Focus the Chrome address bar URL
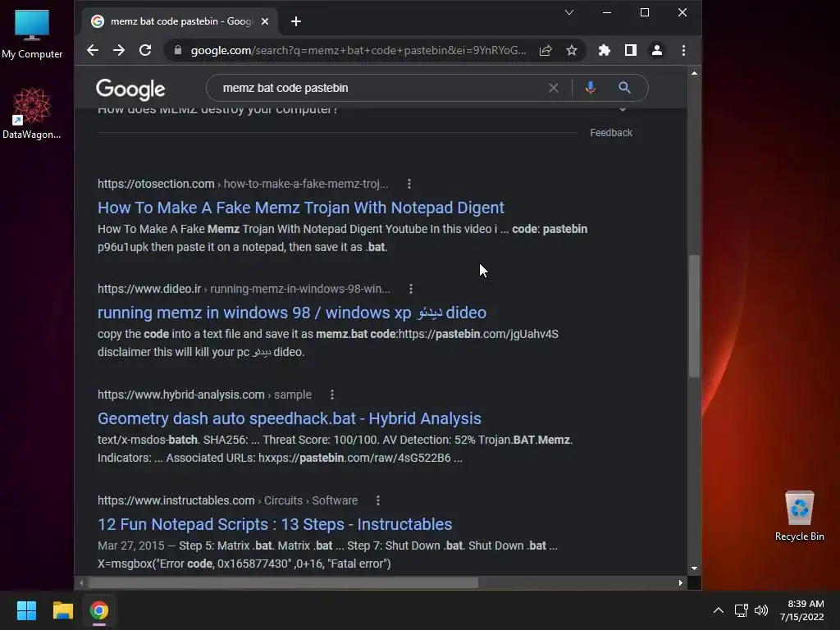Screen dimensions: 840x630 click(x=358, y=50)
